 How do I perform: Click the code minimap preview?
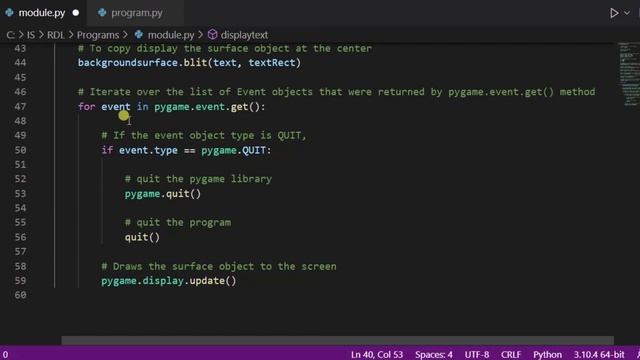pyautogui.click(x=629, y=74)
